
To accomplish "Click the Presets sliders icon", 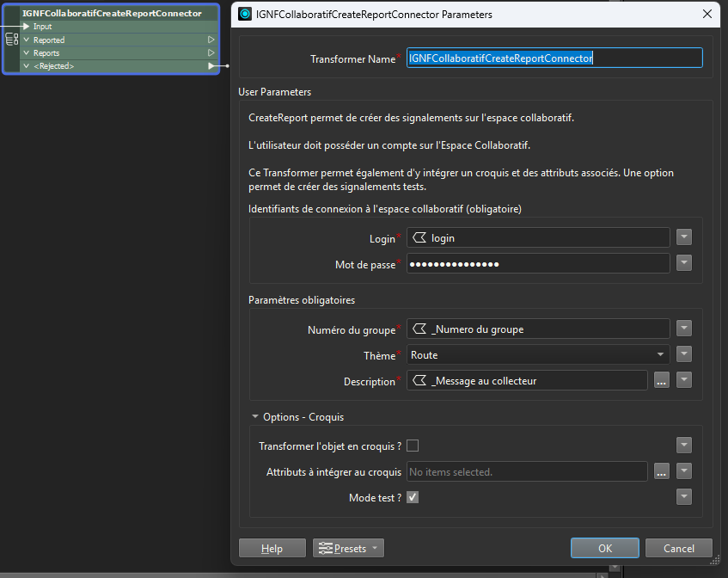I will (326, 548).
